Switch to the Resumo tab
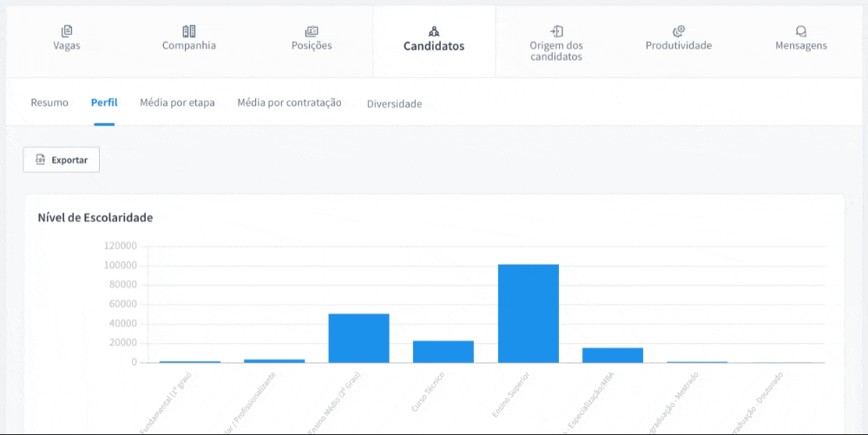Image resolution: width=868 pixels, height=435 pixels. 49,102
